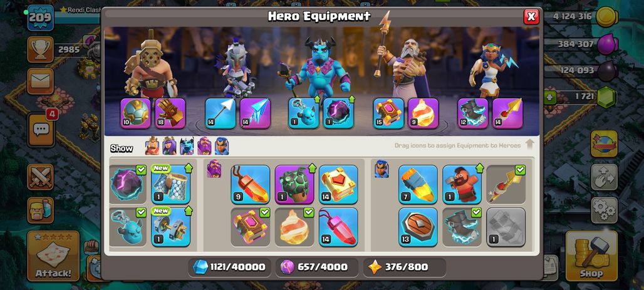Pick the new chainmail vest equipment
Image resolution: width=644 pixels, height=290 pixels.
pos(171,184)
